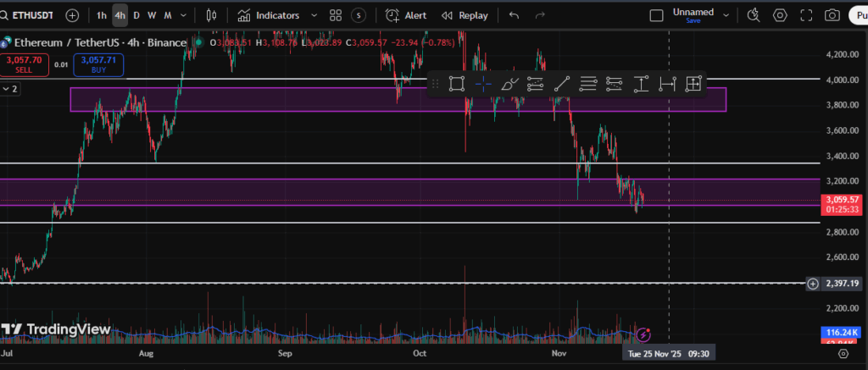Grab the floating drawing toolbar drag handle

click(435, 84)
